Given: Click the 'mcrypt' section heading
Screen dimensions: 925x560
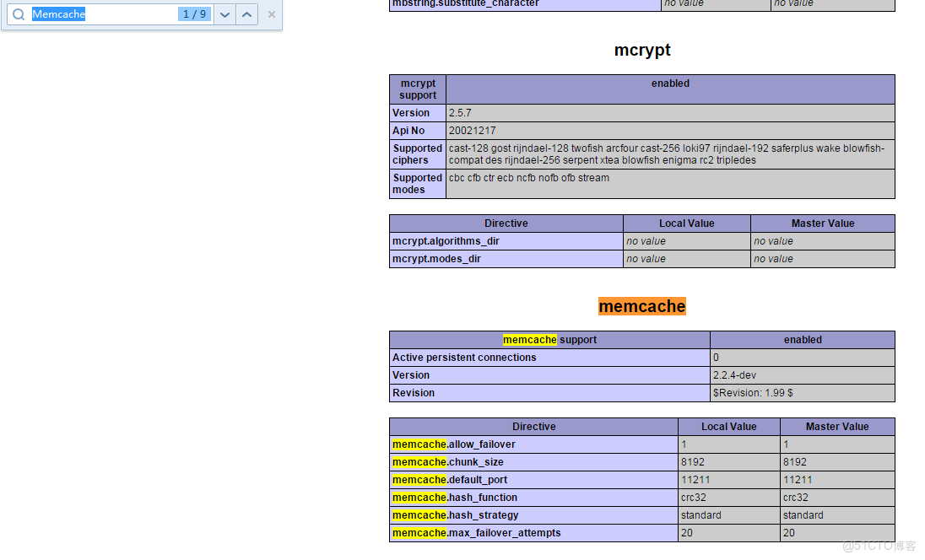Looking at the screenshot, I should [642, 50].
